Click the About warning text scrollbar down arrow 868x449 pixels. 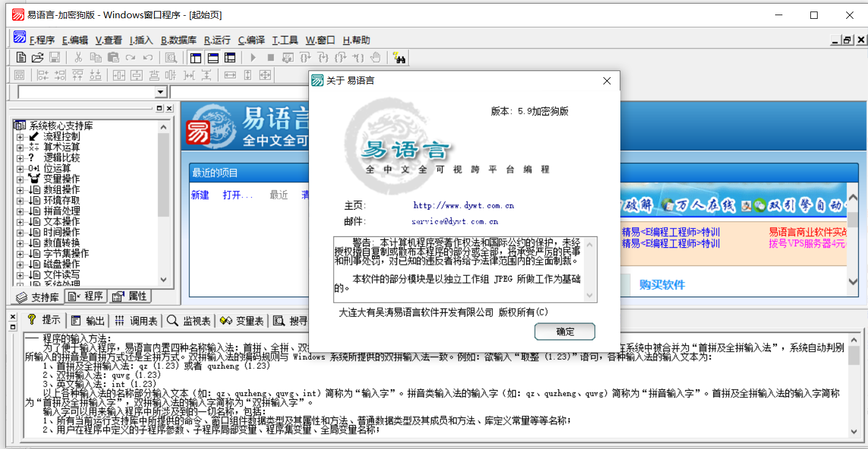coord(589,295)
